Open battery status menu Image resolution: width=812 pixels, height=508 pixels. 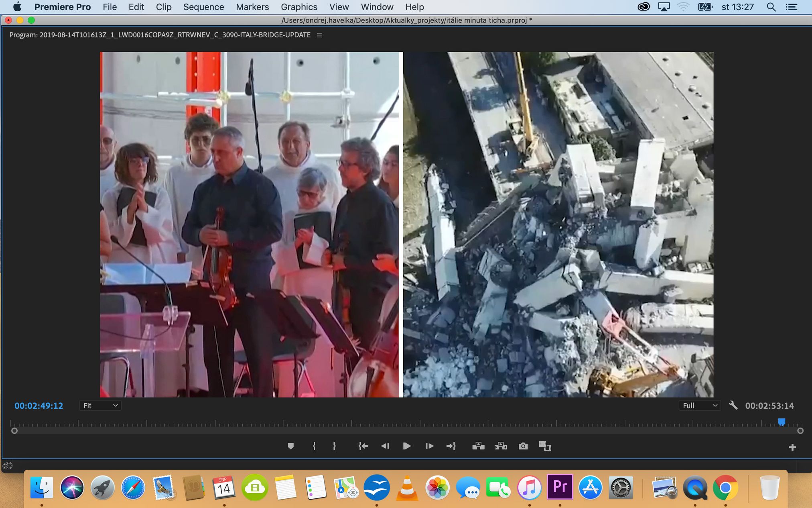(705, 7)
